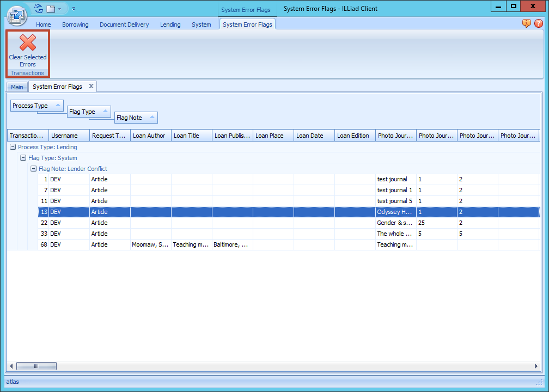
Task: Collapse the Process Type: Lending group
Action: pos(13,147)
